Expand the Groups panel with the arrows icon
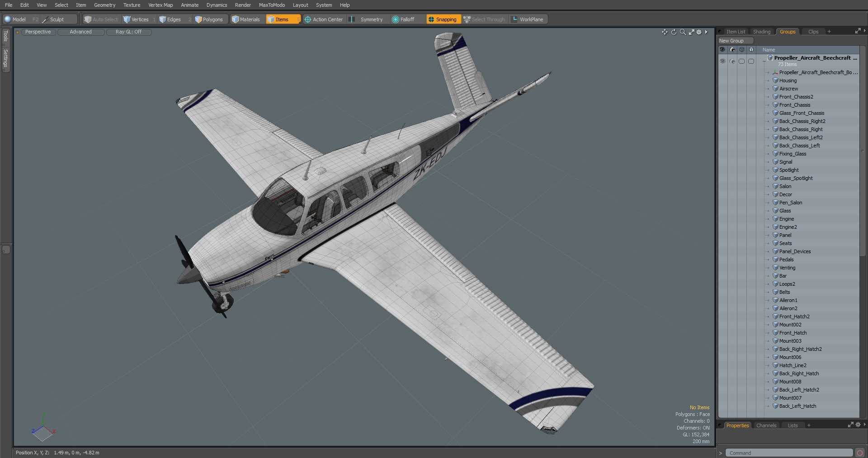The image size is (868, 458). 858,31
